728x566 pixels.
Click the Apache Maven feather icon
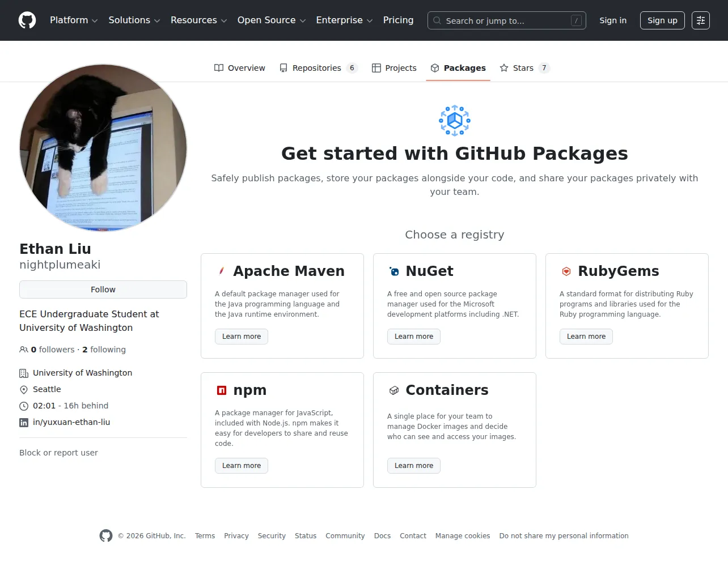(x=222, y=271)
